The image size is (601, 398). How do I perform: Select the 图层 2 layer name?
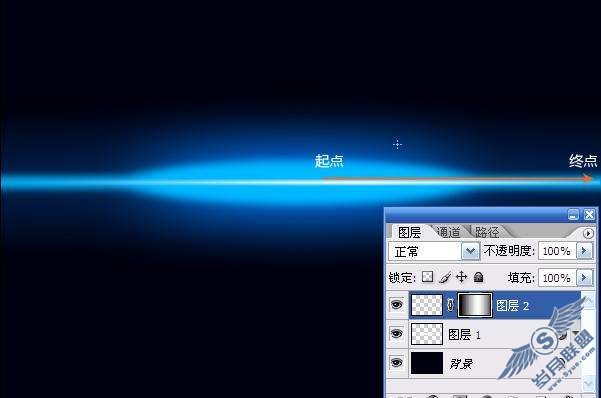point(512,306)
